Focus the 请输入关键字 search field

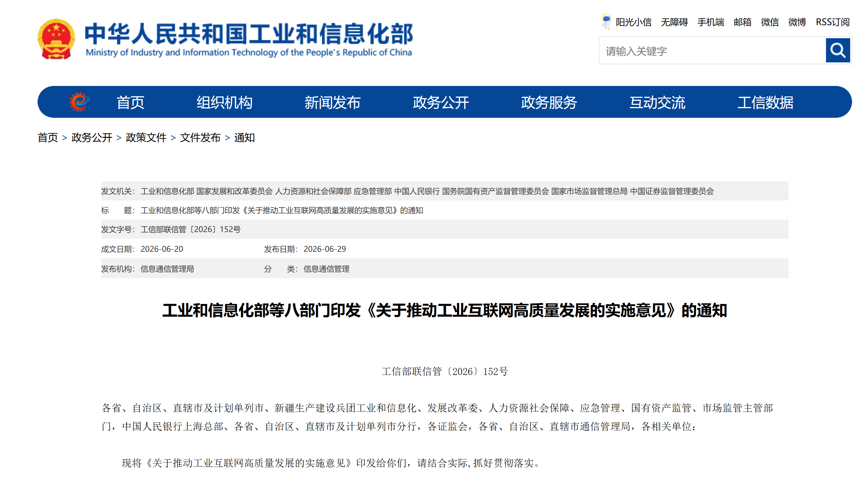tap(712, 51)
